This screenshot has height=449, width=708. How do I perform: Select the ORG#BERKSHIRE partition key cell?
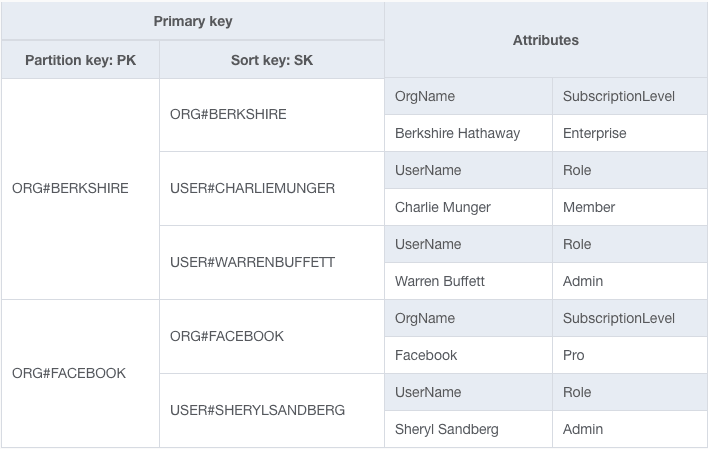70,188
